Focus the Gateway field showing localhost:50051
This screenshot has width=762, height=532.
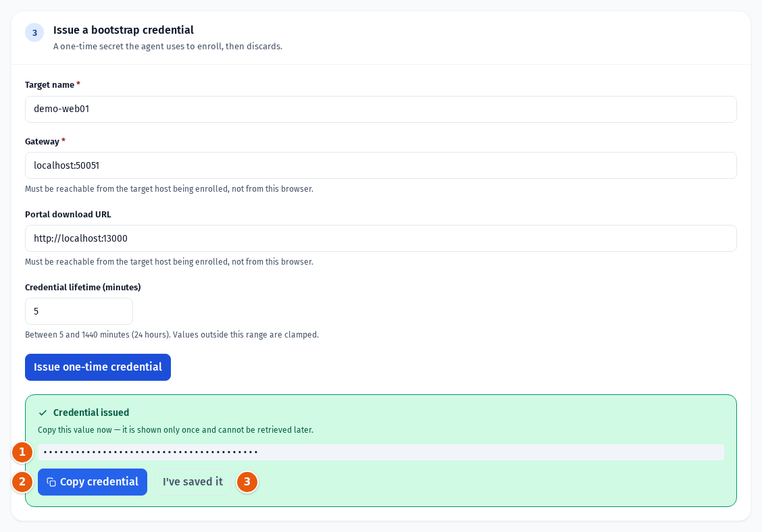381,165
